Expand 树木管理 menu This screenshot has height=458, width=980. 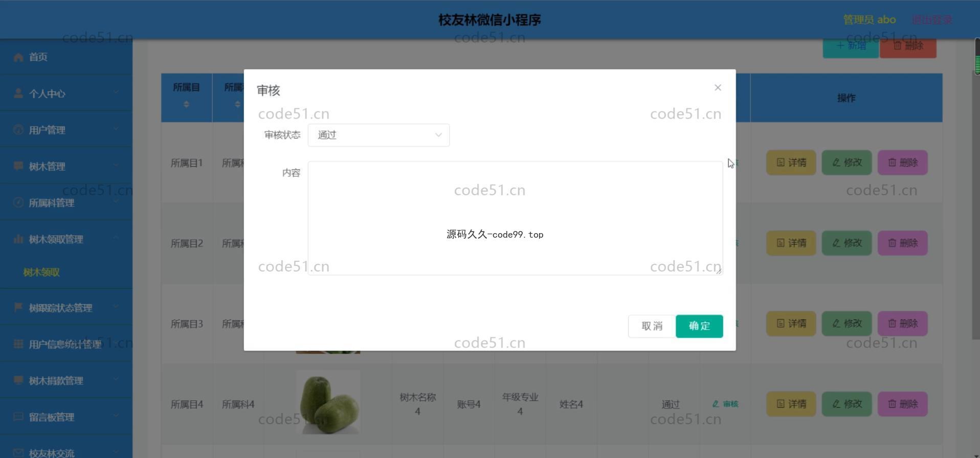coord(66,166)
